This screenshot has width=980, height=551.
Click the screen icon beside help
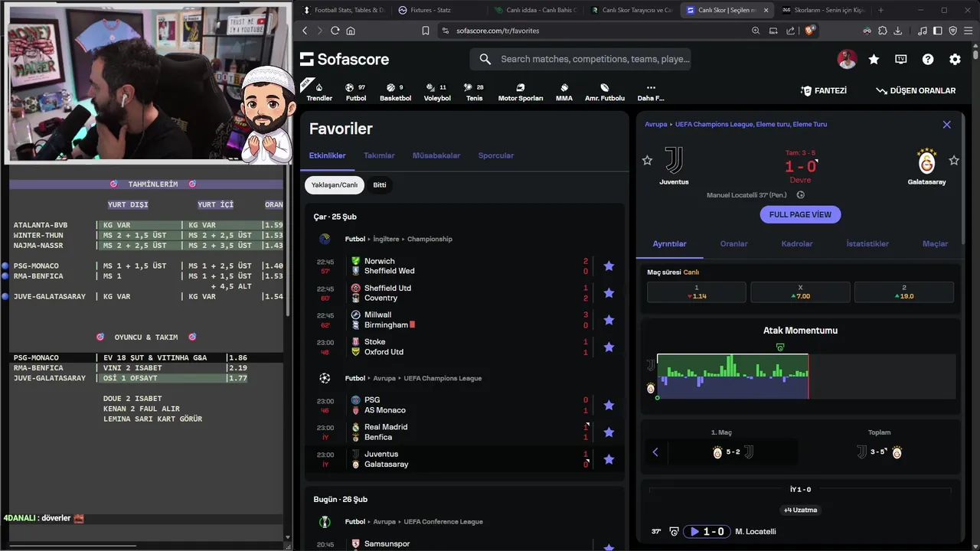(x=901, y=59)
